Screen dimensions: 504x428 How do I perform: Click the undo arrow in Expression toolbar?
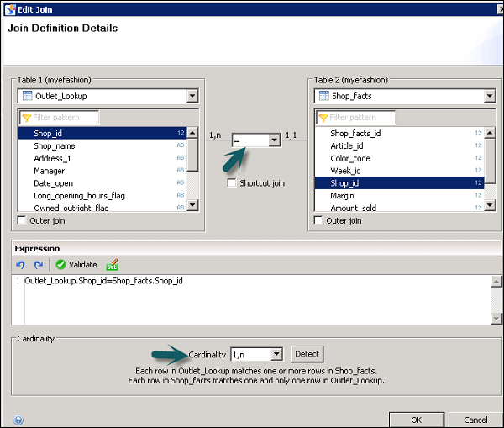tap(21, 265)
